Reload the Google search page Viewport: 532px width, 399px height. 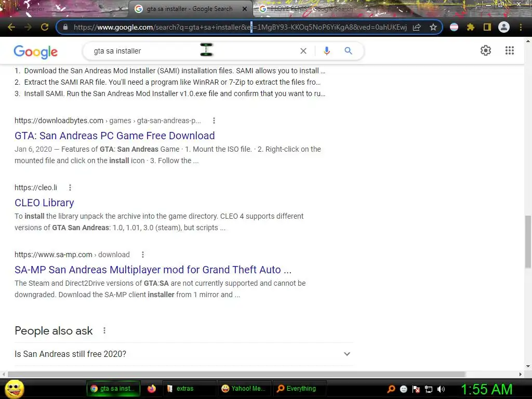pos(45,27)
